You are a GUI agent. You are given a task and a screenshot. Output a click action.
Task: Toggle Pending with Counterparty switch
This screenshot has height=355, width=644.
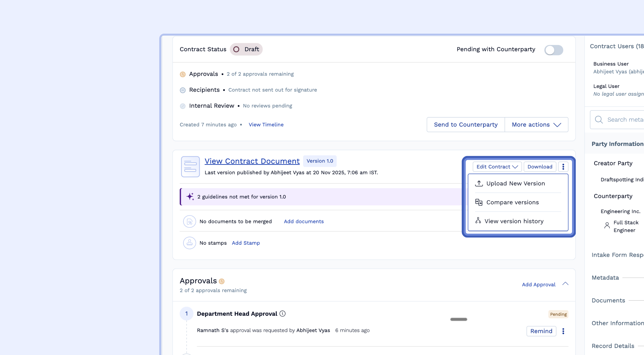tap(553, 50)
